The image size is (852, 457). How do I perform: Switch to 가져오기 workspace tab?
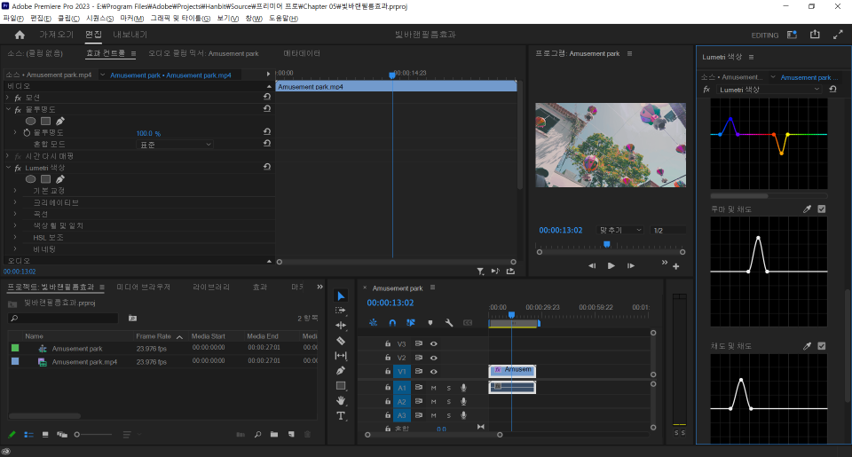point(56,34)
